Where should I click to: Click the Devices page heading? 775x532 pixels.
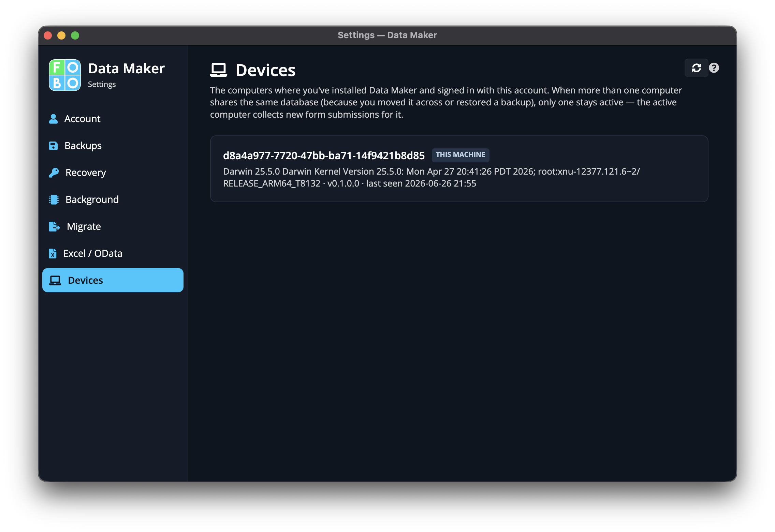click(265, 70)
